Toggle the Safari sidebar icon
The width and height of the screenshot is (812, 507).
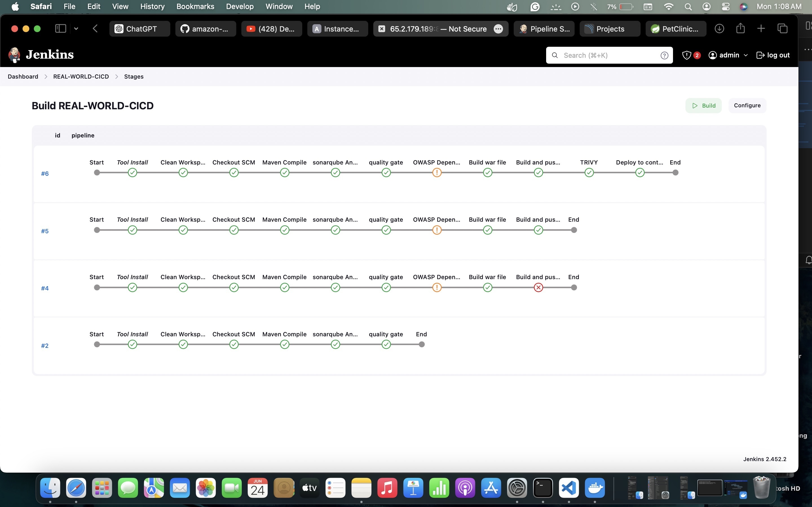coord(60,28)
